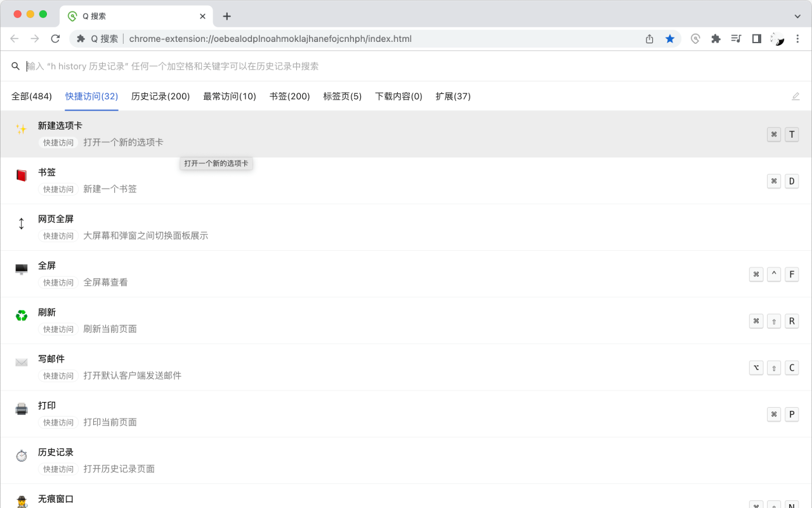
Task: Click the profile avatar in the toolbar
Action: click(777, 39)
